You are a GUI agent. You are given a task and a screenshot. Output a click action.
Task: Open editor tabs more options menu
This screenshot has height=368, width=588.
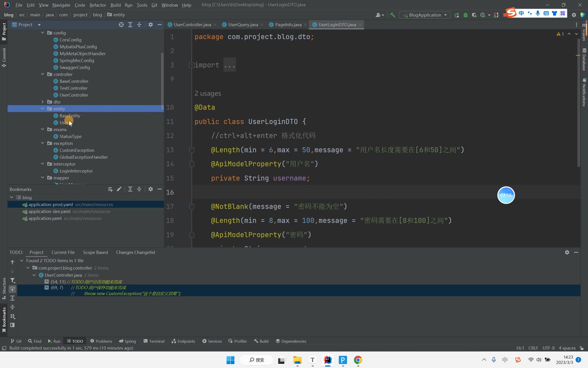click(x=576, y=25)
